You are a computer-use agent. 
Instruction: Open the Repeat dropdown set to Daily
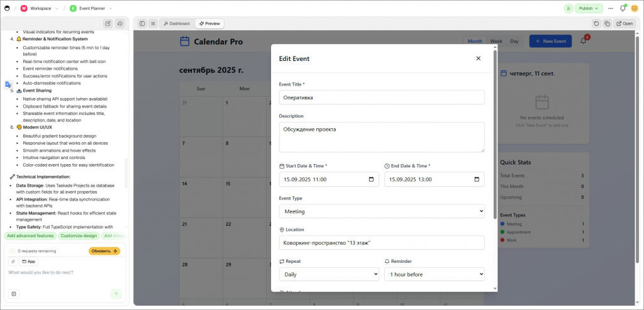[x=329, y=274]
